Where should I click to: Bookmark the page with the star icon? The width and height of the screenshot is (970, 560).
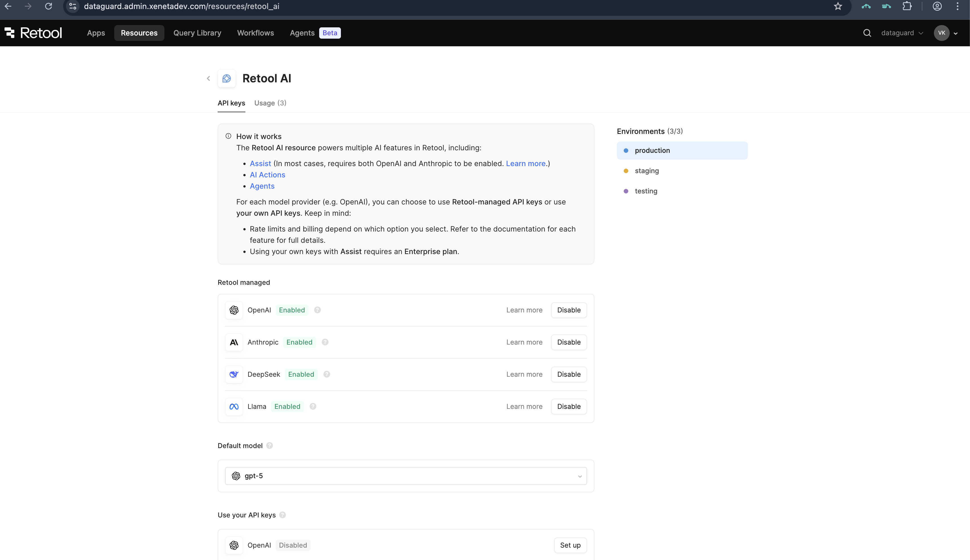838,6
